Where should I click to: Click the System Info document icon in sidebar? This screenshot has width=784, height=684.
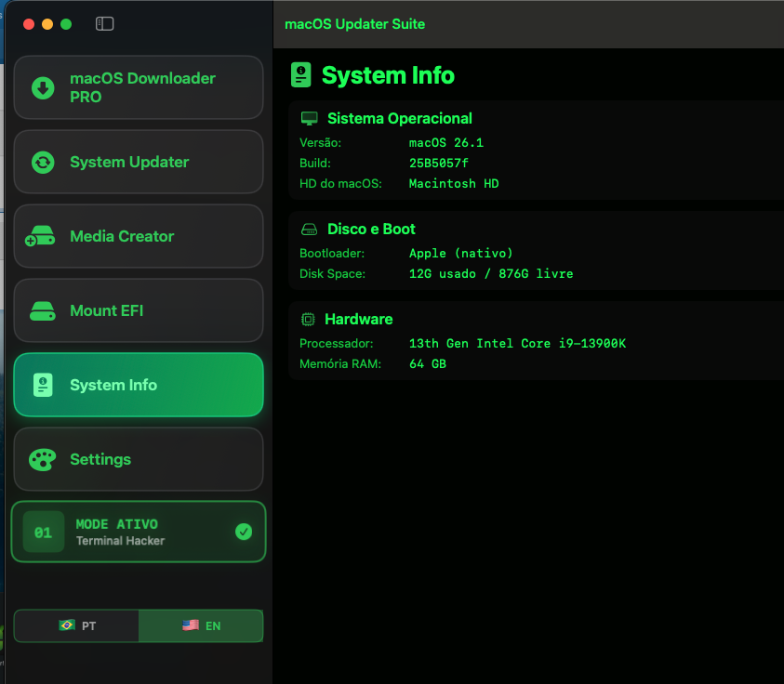43,386
